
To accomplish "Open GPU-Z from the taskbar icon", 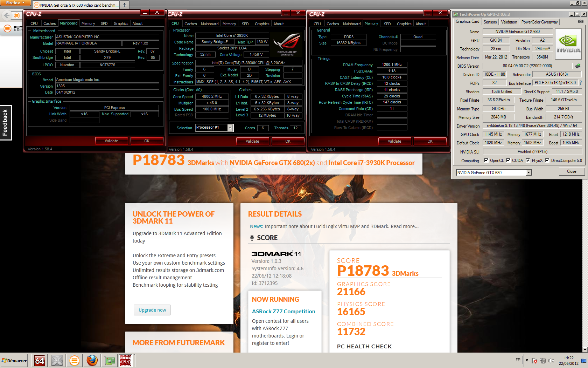I will (x=110, y=361).
